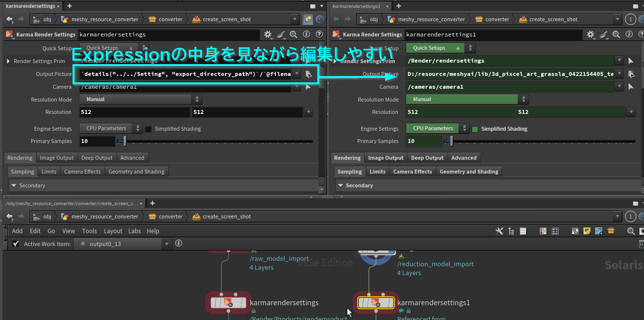
Task: Click Primary Samples slider in left pane
Action: (x=215, y=142)
